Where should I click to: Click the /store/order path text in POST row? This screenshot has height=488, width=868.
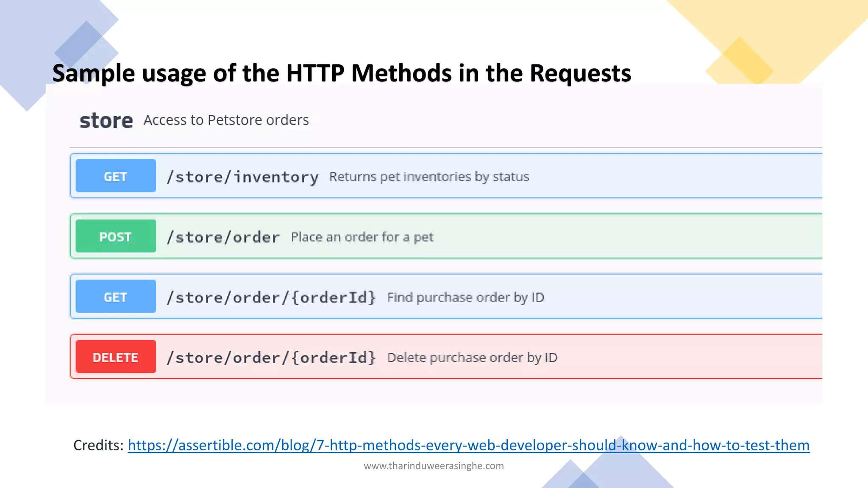pyautogui.click(x=223, y=237)
